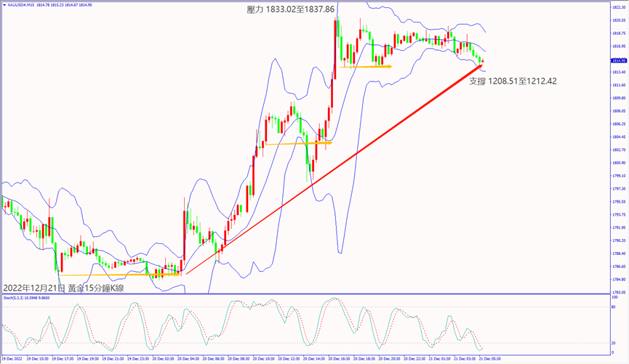The width and height of the screenshot is (629, 364).
Task: Select the 19 Dec 2022 time axis label
Action: coord(13,359)
